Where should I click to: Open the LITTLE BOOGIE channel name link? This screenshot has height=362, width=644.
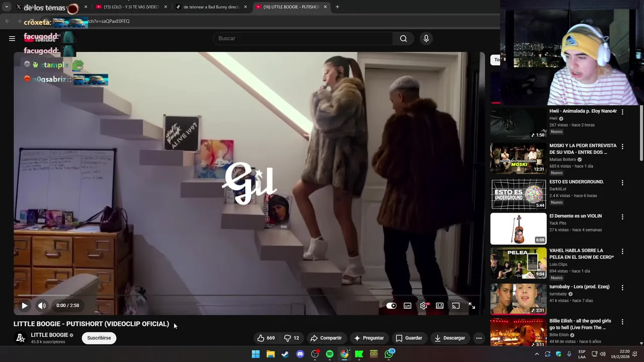tap(49, 335)
